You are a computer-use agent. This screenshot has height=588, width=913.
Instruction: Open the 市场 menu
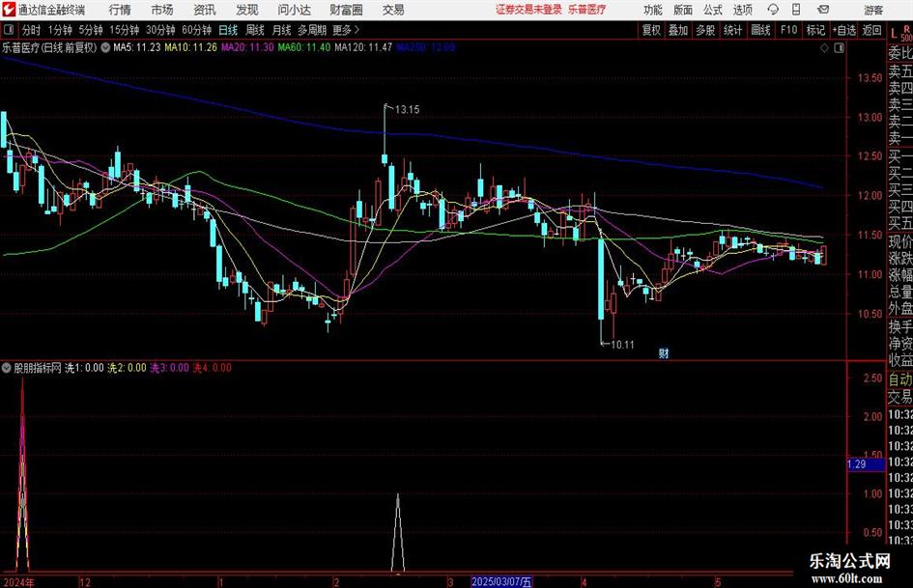pyautogui.click(x=162, y=10)
